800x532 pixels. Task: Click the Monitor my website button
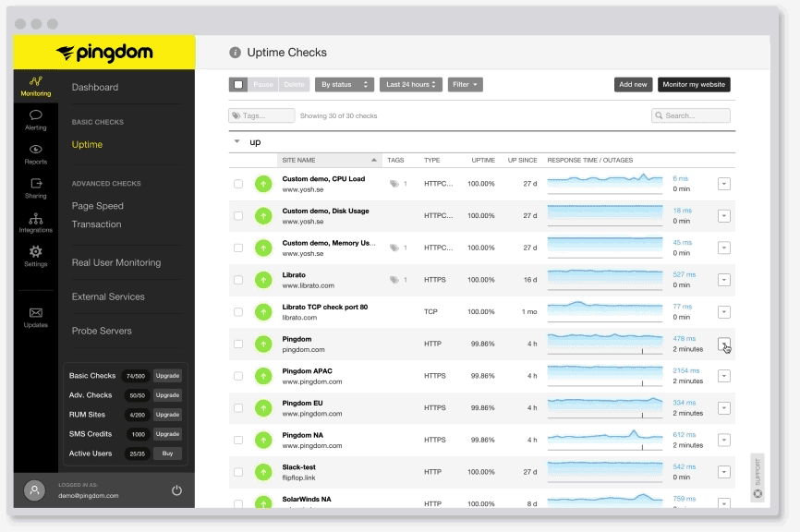pyautogui.click(x=694, y=85)
